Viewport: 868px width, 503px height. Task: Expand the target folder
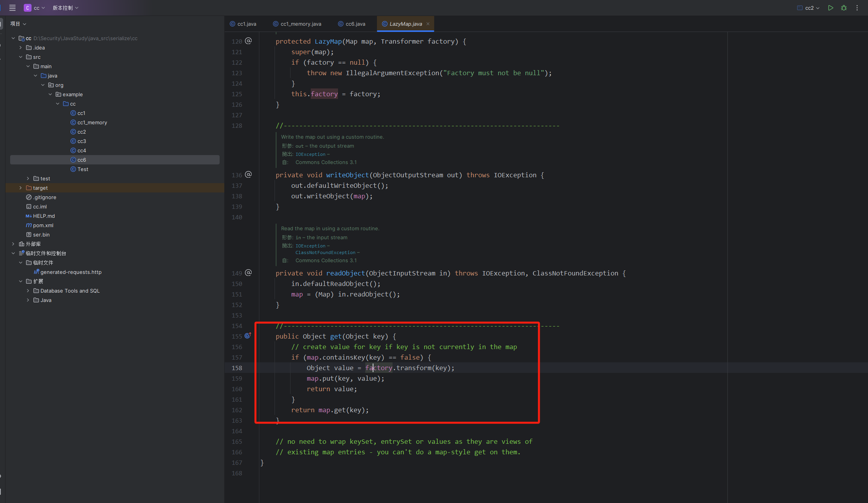tap(21, 188)
